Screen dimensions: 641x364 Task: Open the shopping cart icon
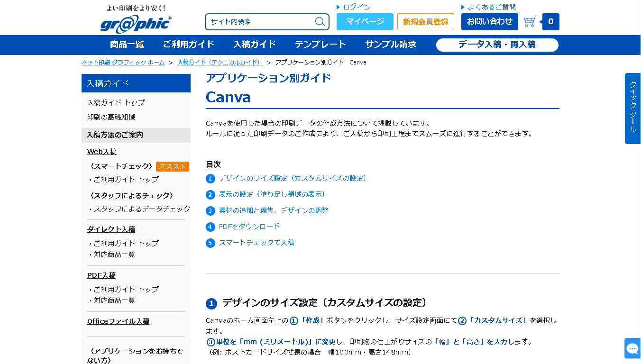click(531, 22)
